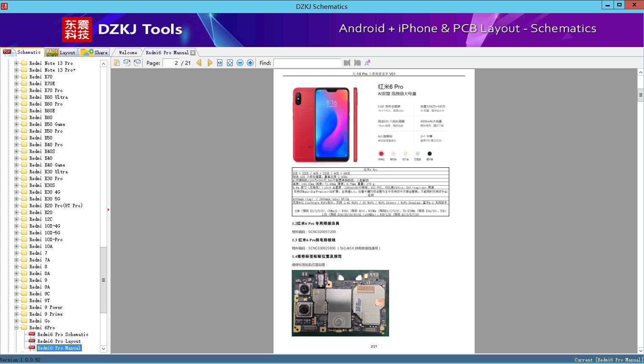Select the Redmi Note 13 Pro+ folder
The image size is (644, 364).
click(53, 70)
